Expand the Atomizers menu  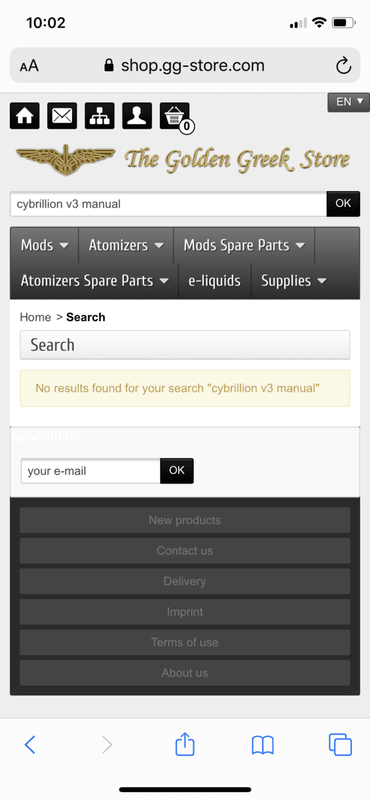(126, 245)
